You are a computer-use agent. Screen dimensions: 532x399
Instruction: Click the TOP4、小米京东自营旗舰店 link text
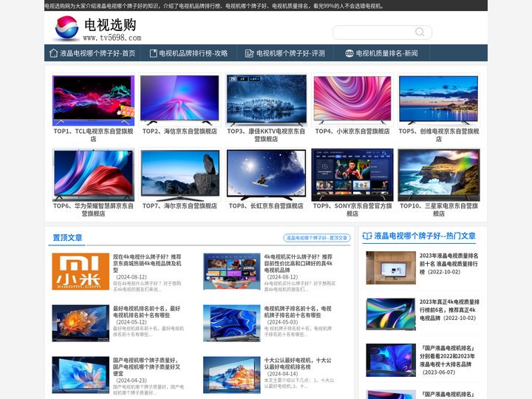coord(352,132)
